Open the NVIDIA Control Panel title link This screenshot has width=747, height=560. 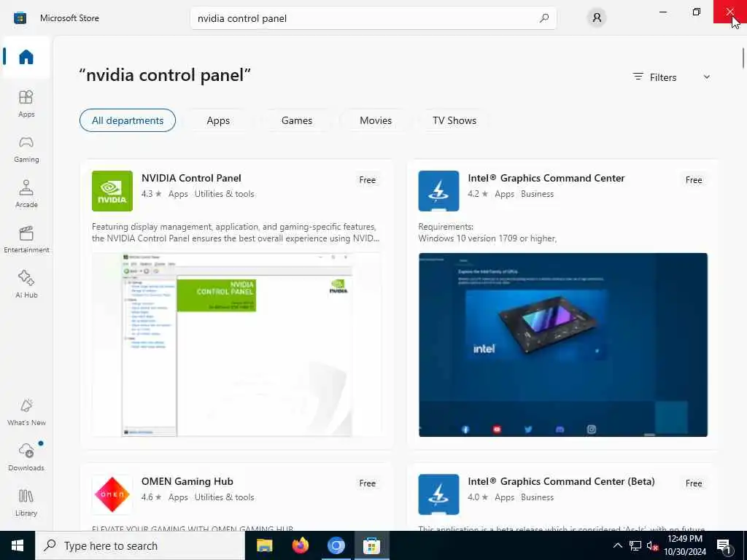191,178
